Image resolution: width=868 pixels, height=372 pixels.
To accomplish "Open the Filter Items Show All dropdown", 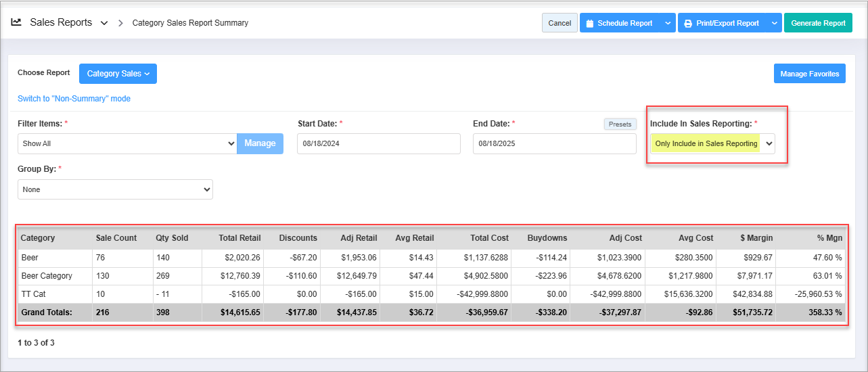I will pos(127,143).
